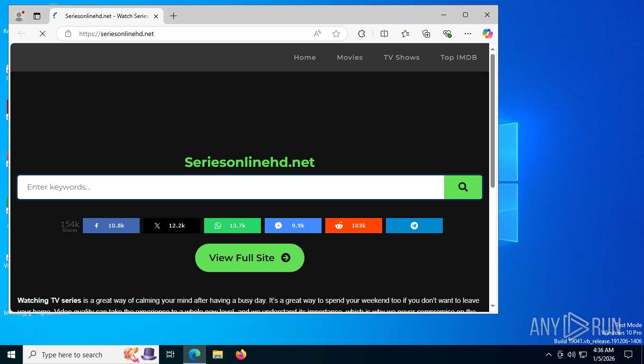Open Microsoft Edge from taskbar

(x=194, y=355)
